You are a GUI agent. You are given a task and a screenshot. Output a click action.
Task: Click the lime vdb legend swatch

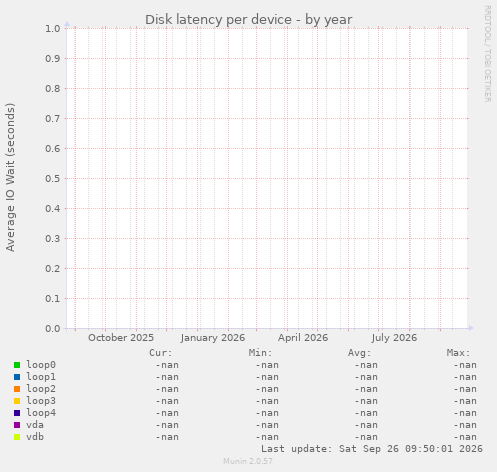coord(17,437)
